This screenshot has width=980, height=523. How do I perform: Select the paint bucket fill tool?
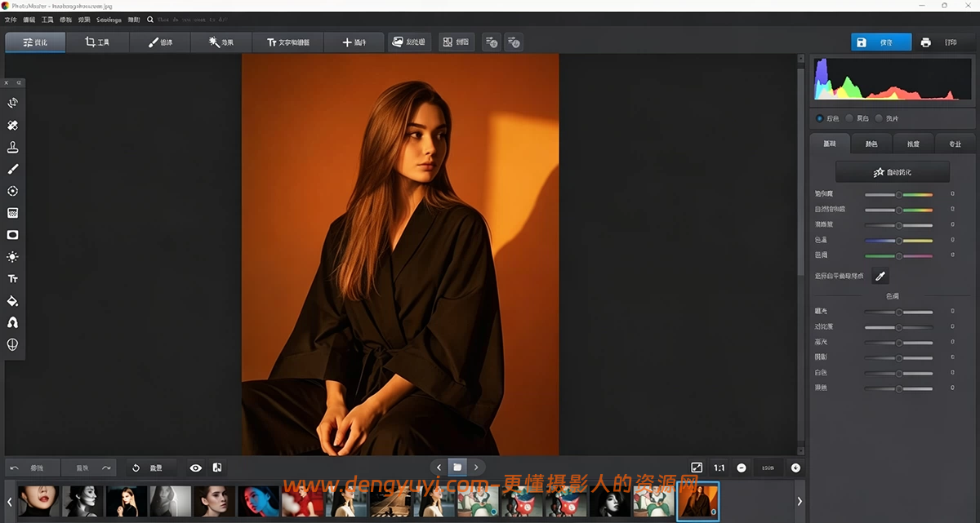pyautogui.click(x=13, y=301)
